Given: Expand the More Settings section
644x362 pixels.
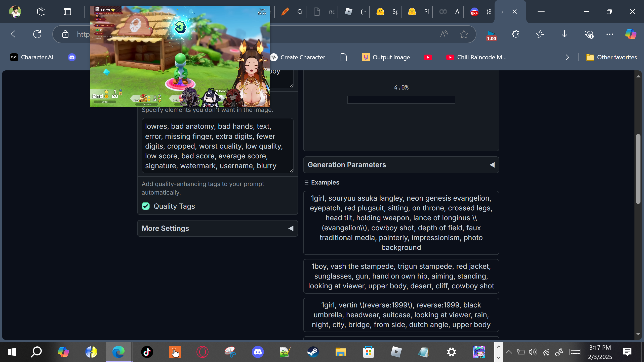Looking at the screenshot, I should point(218,228).
